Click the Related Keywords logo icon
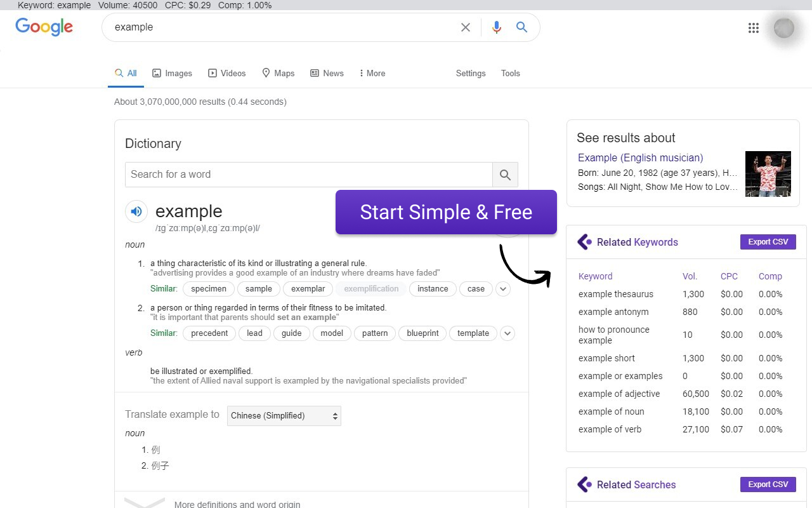This screenshot has width=812, height=508. coord(584,242)
